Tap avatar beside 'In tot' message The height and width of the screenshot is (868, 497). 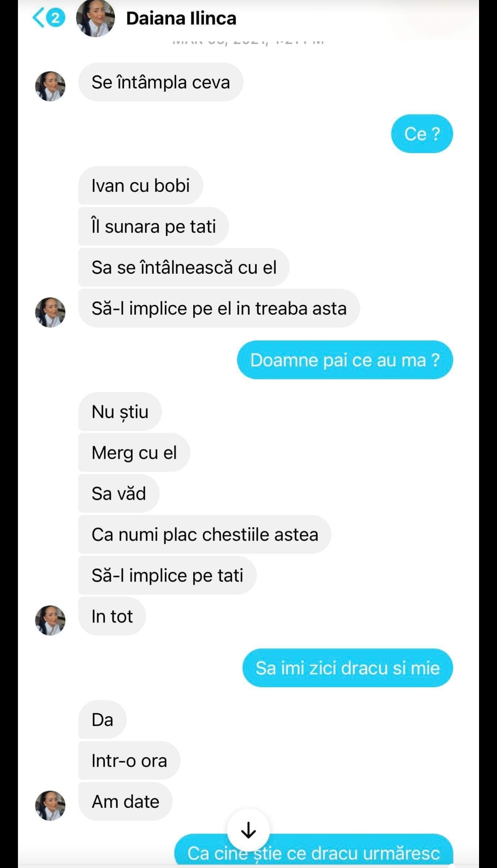pyautogui.click(x=50, y=620)
